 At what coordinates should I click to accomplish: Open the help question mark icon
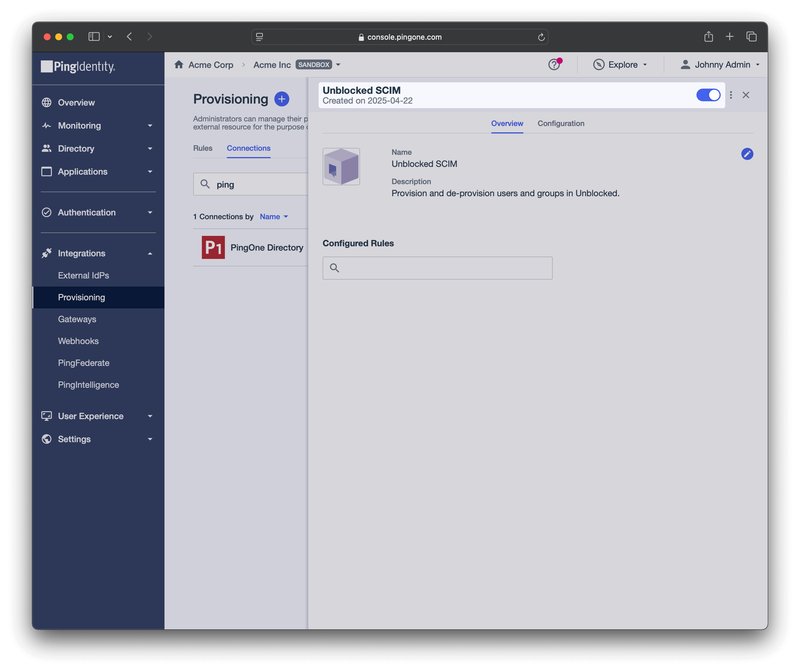click(554, 64)
